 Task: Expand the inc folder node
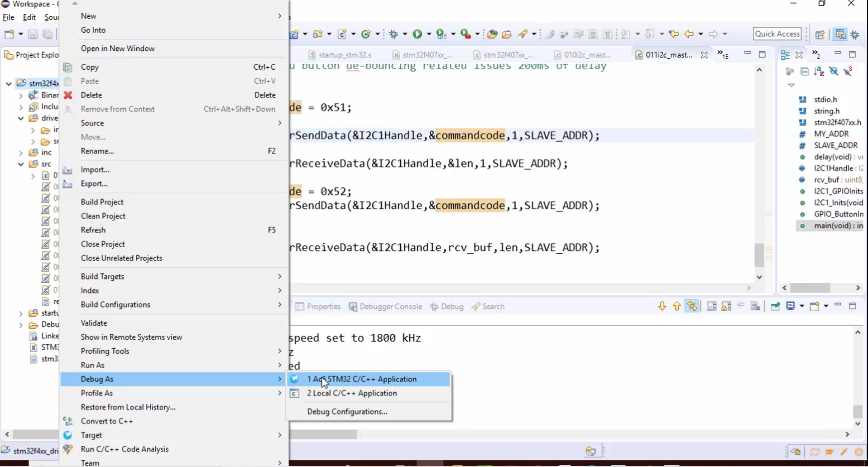click(21, 153)
